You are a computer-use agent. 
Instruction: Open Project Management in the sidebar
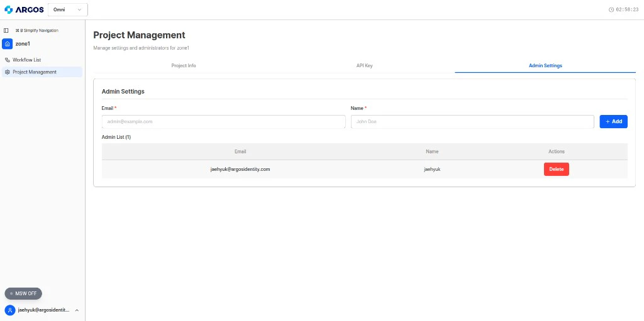(x=42, y=72)
